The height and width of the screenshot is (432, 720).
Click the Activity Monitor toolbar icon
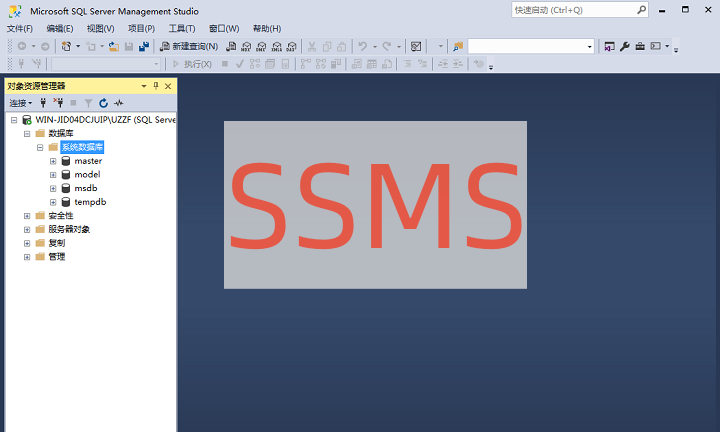(x=416, y=46)
